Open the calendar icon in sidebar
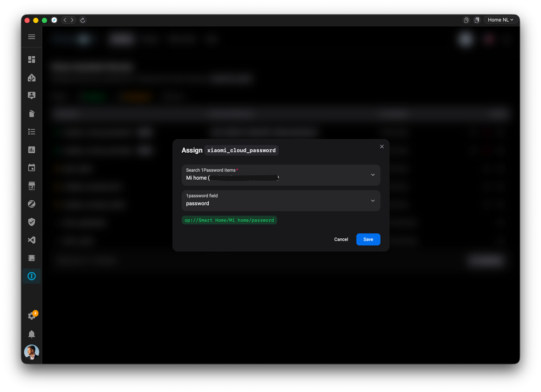 tap(31, 168)
